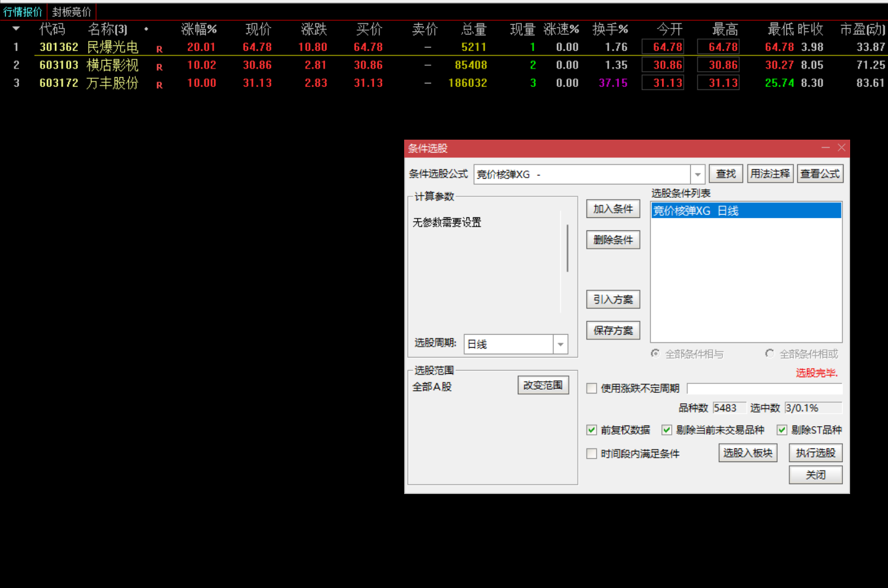The height and width of the screenshot is (588, 888).
Task: Click the 83.61 P/E value
Action: (x=870, y=83)
